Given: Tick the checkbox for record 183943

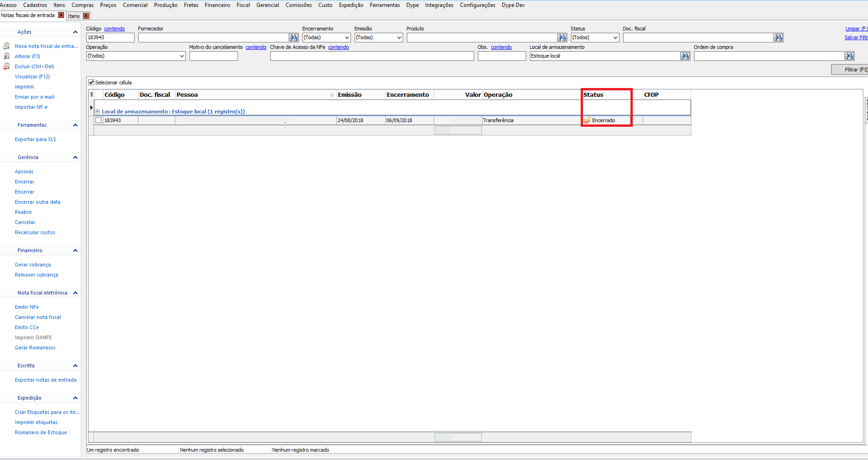Looking at the screenshot, I should tap(98, 120).
